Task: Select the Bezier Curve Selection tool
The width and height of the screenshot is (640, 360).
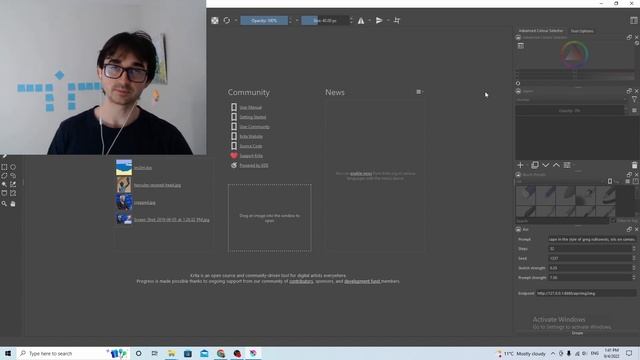Action: click(x=4, y=193)
